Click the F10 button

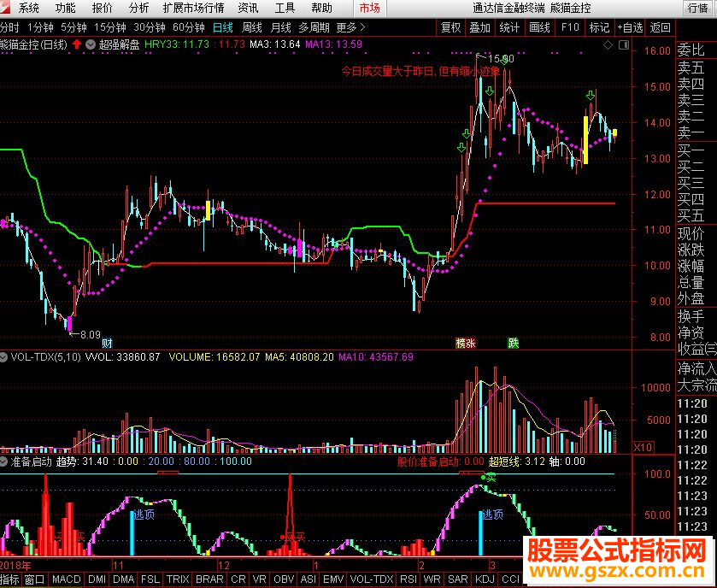coord(570,28)
